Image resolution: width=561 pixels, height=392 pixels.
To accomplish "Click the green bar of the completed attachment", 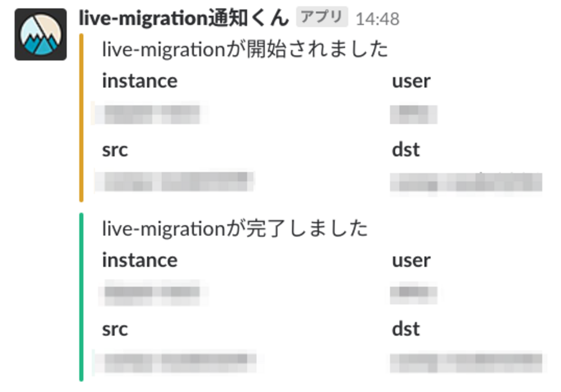I will pos(81,297).
